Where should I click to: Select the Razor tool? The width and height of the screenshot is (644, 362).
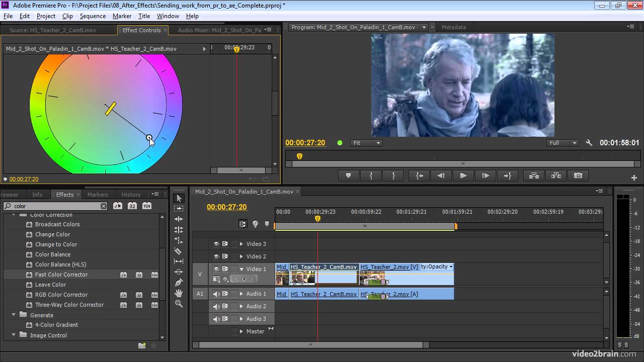pyautogui.click(x=179, y=251)
